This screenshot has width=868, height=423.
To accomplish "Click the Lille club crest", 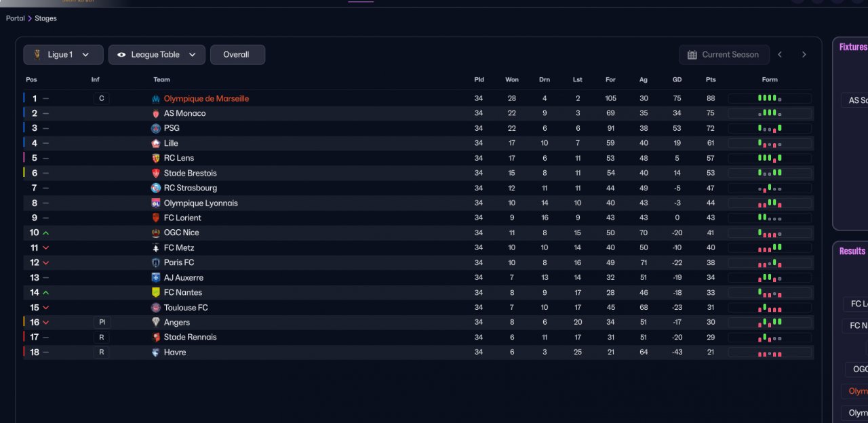I will pyautogui.click(x=156, y=144).
